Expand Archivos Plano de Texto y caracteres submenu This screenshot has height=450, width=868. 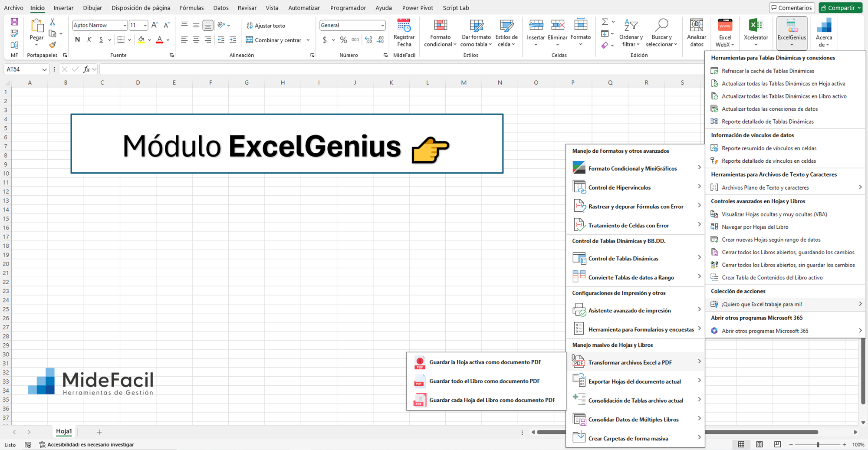[785, 187]
